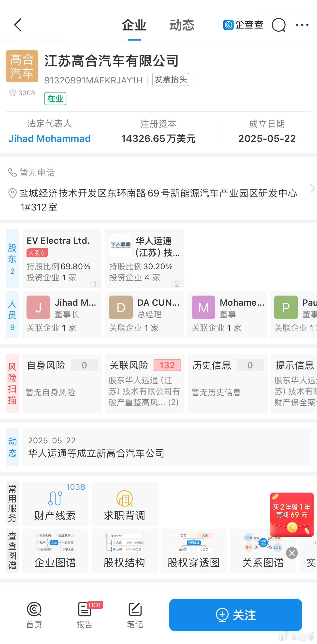Tap the 首页 home icon
Screen dimensions: 317x644
pos(34,615)
